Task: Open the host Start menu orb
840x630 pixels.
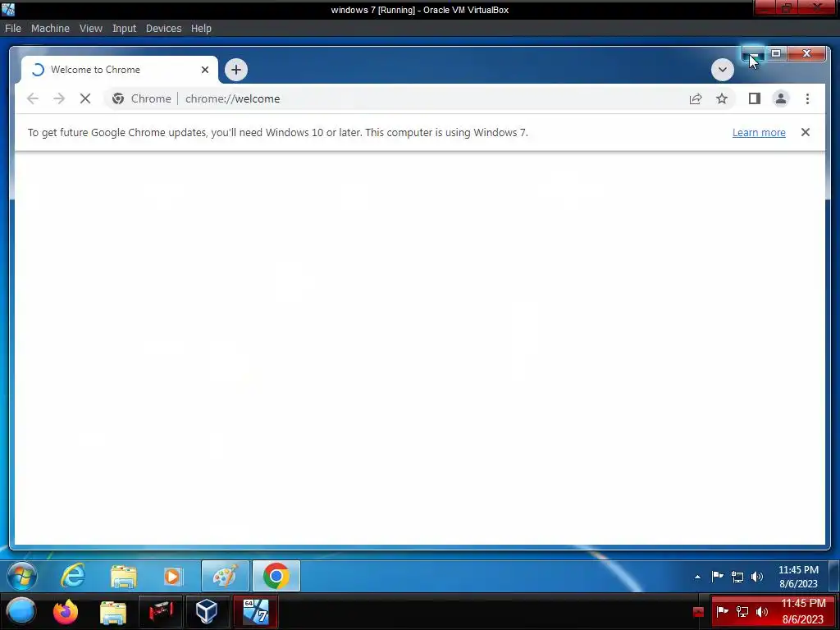Action: (21, 611)
